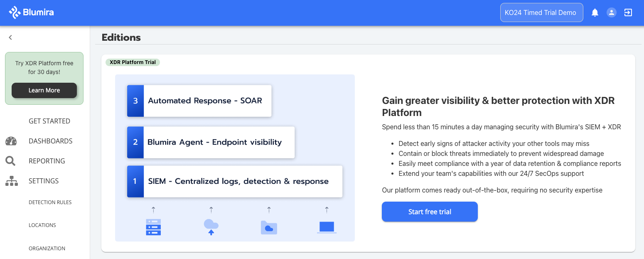Click the Reporting magnifier icon
The image size is (644, 259).
pyautogui.click(x=11, y=161)
